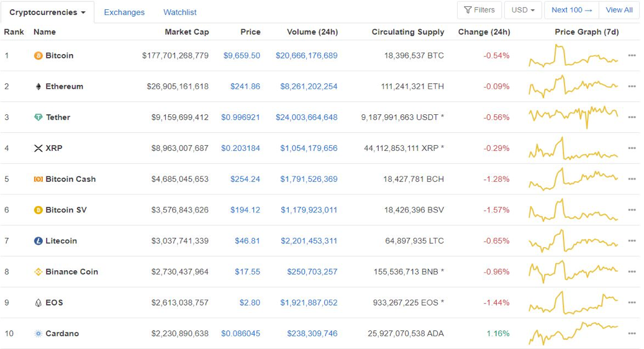
Task: Open Tether 7d price graph
Action: [573, 117]
